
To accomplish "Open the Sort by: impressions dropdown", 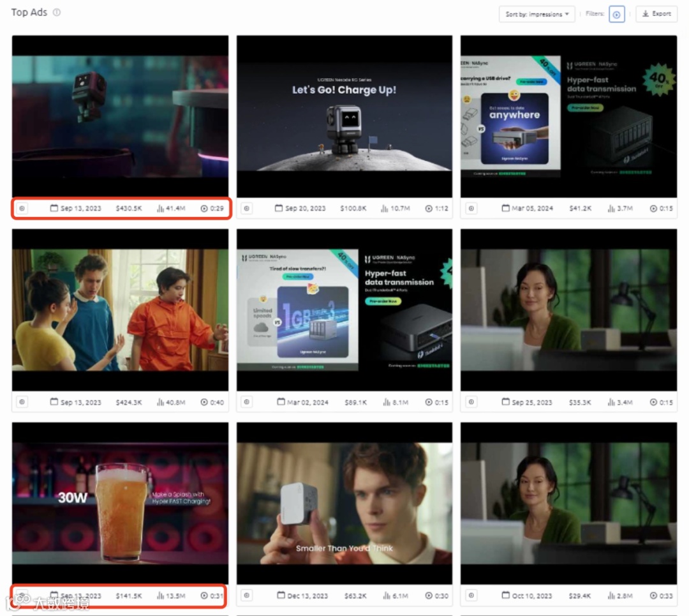I will (x=537, y=14).
